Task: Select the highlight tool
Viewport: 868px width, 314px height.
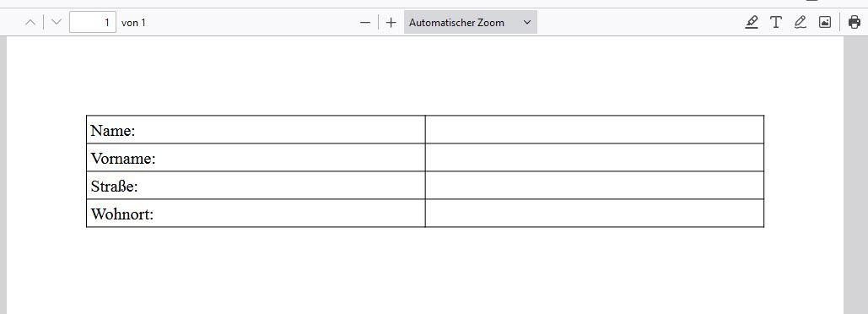Action: [752, 23]
